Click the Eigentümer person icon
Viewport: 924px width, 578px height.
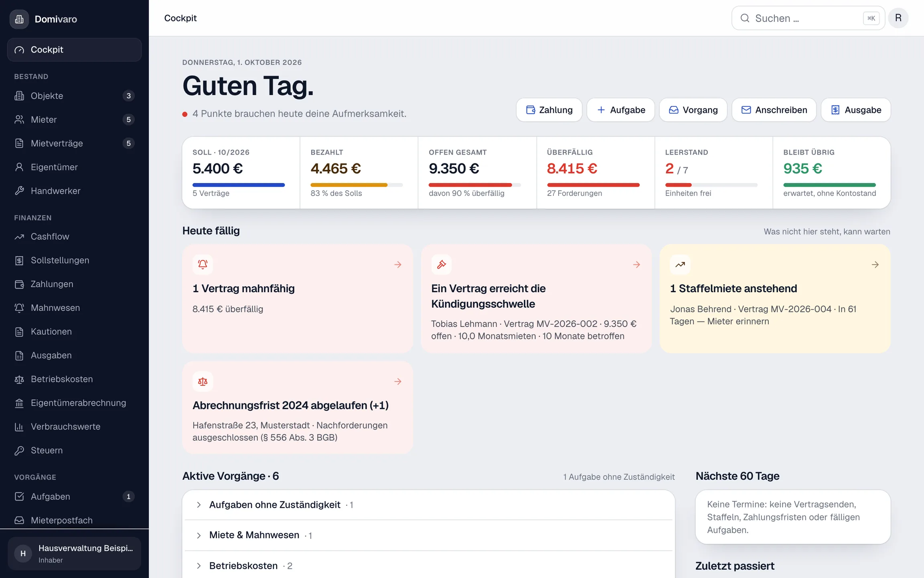(x=19, y=167)
